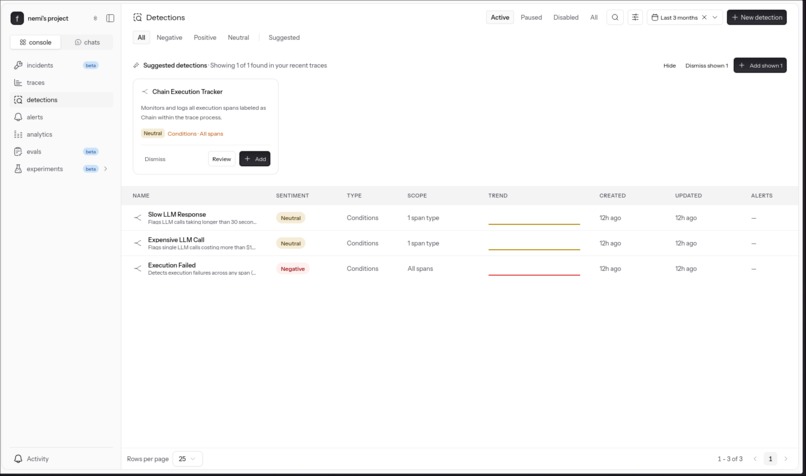This screenshot has width=806, height=476.
Task: Click the All spans scope cell
Action: (x=420, y=269)
